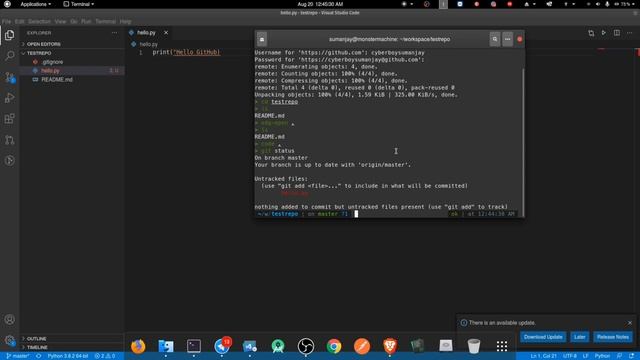
Task: Click the Later button on update notice
Action: coord(580,337)
